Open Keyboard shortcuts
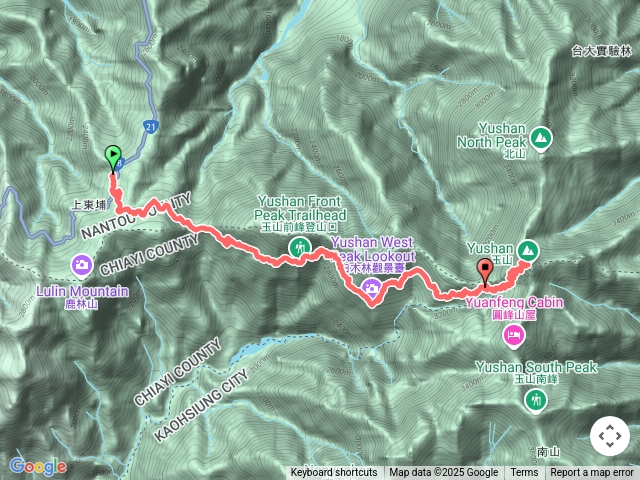 334,473
